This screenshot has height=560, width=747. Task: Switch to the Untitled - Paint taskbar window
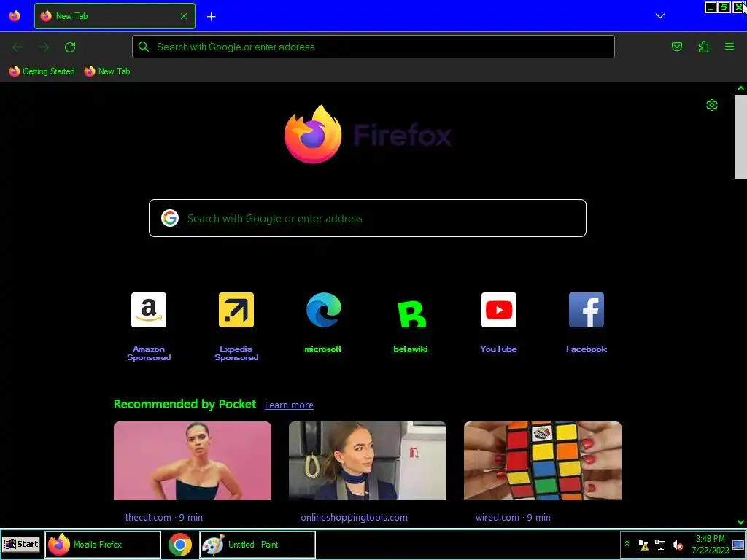click(258, 544)
